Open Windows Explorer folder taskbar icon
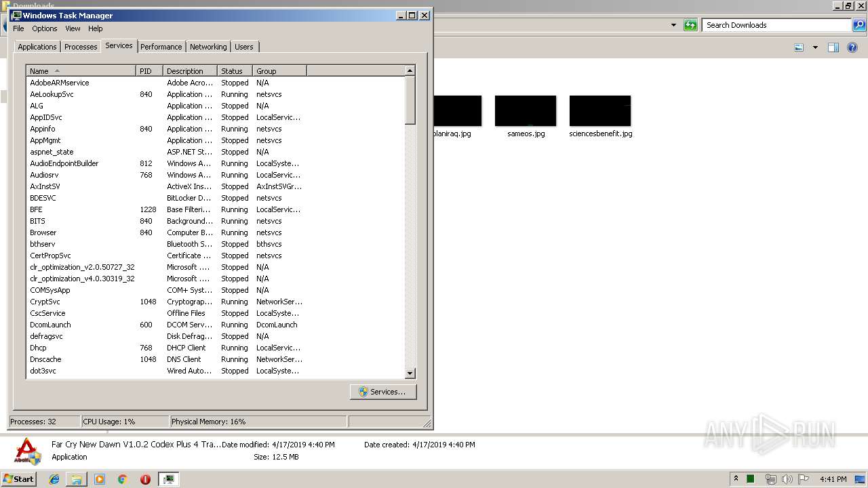The image size is (868, 488). tap(77, 479)
